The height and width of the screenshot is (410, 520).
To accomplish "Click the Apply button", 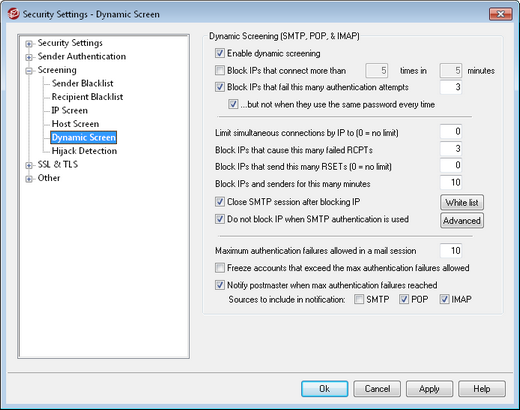I will click(x=429, y=389).
